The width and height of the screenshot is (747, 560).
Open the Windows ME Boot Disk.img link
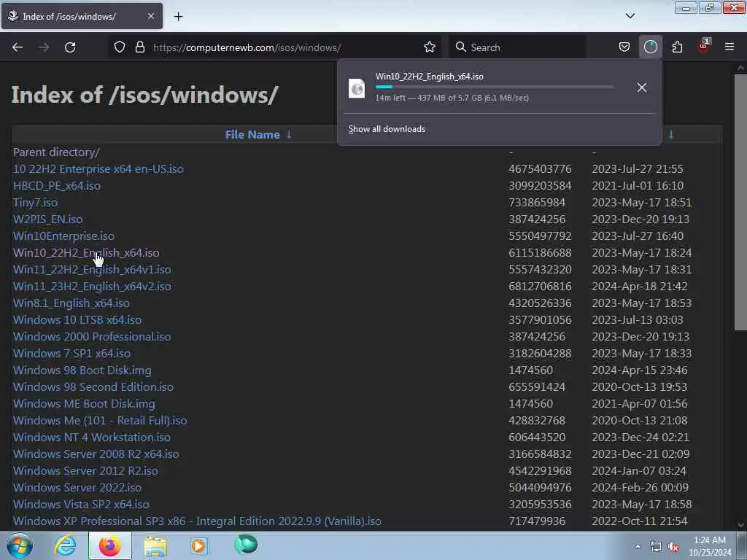(84, 404)
